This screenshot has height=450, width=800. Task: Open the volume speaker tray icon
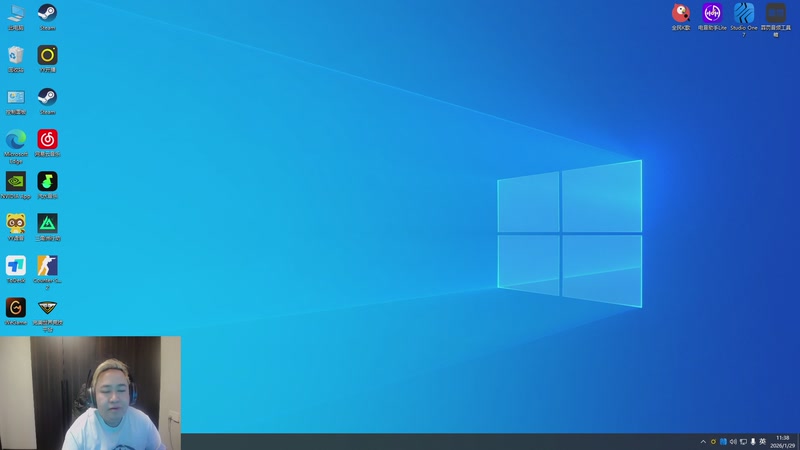pyautogui.click(x=733, y=442)
